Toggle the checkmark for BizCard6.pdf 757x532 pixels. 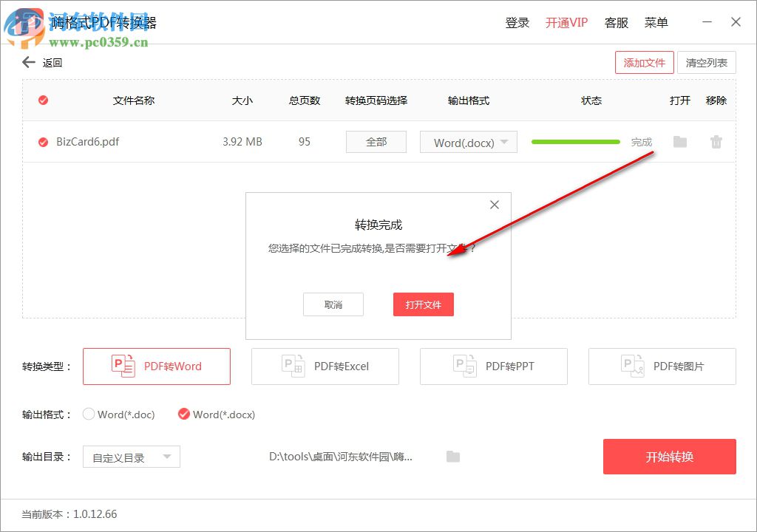pyautogui.click(x=43, y=142)
